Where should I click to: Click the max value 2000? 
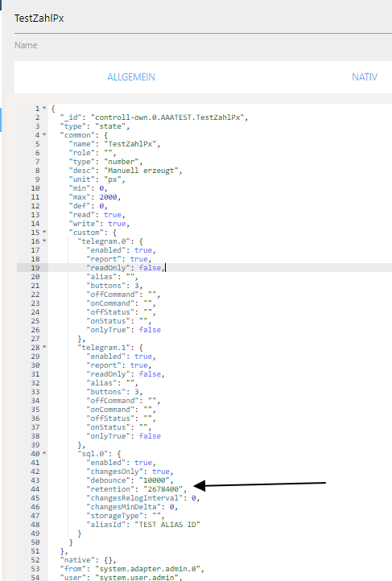pyautogui.click(x=108, y=197)
